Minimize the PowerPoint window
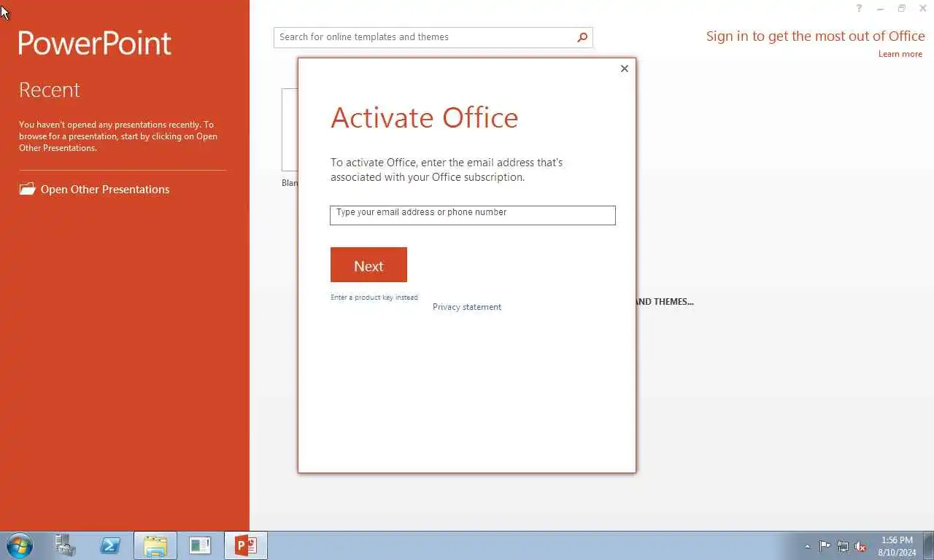 881,9
